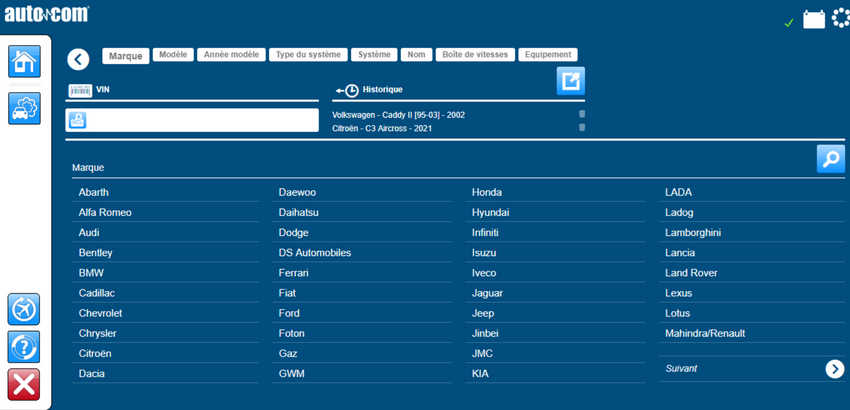Select the Modèle tab

click(173, 54)
